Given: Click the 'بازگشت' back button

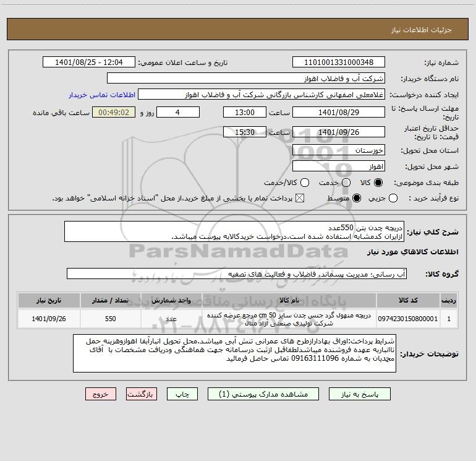Looking at the screenshot, I should click(142, 394).
